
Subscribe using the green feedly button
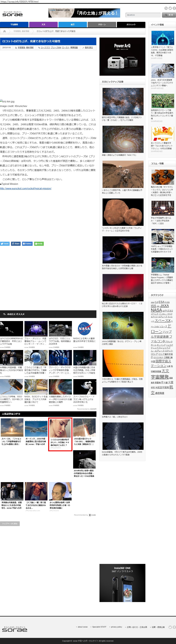coord(39,244)
